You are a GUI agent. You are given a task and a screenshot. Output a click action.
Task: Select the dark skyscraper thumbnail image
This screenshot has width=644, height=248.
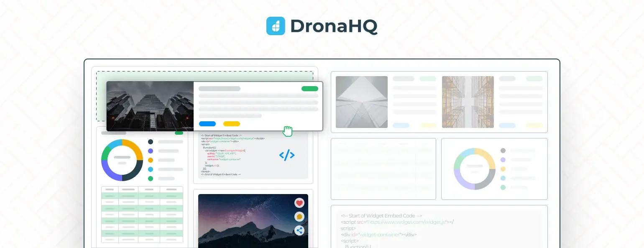click(x=150, y=106)
